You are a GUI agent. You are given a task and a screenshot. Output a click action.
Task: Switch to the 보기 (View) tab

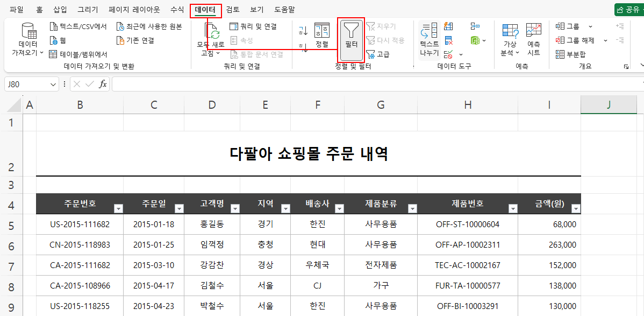pos(257,10)
